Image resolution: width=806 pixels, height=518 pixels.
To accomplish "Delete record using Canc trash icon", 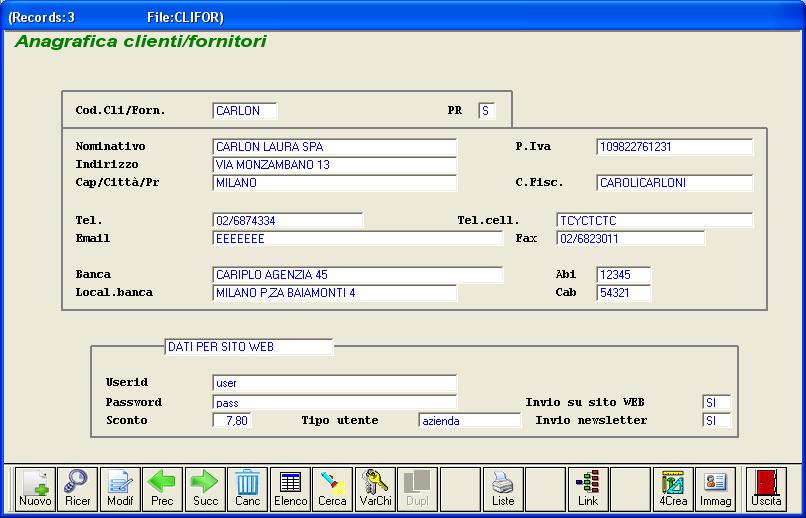I will click(247, 489).
